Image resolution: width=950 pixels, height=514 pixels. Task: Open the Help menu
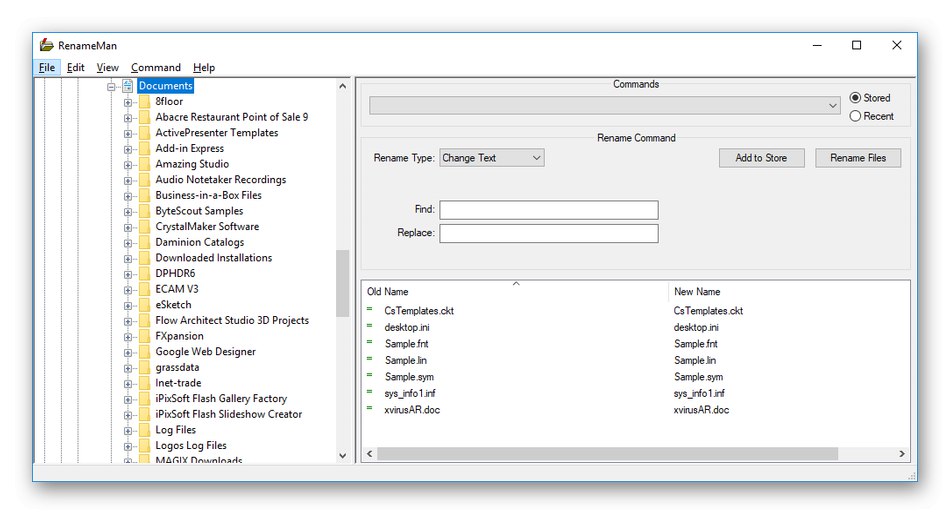click(204, 67)
